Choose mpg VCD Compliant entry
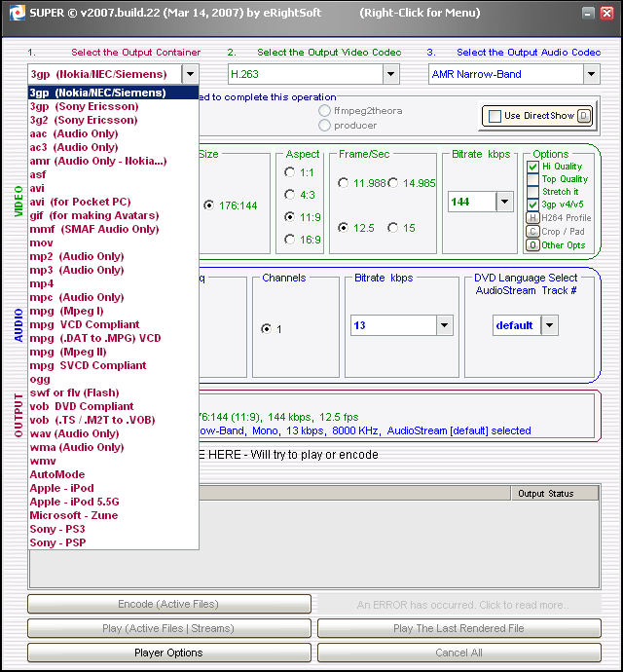This screenshot has width=623, height=672. tap(114, 324)
